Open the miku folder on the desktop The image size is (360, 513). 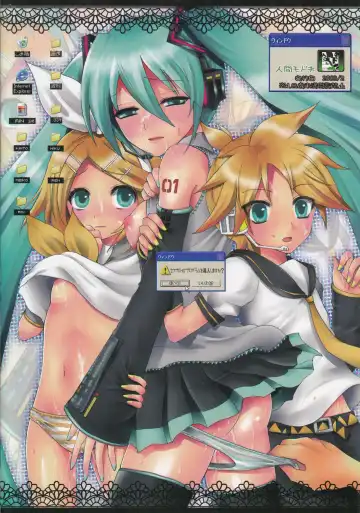click(x=56, y=142)
